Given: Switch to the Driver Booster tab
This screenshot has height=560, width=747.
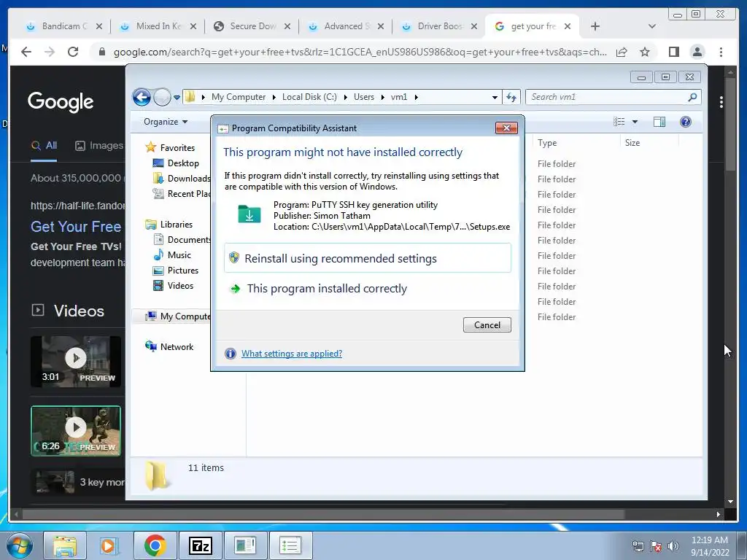Looking at the screenshot, I should pyautogui.click(x=440, y=26).
